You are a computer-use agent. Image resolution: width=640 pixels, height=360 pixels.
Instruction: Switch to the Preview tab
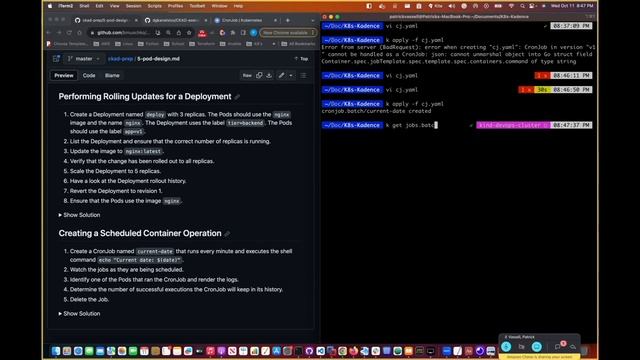point(64,76)
